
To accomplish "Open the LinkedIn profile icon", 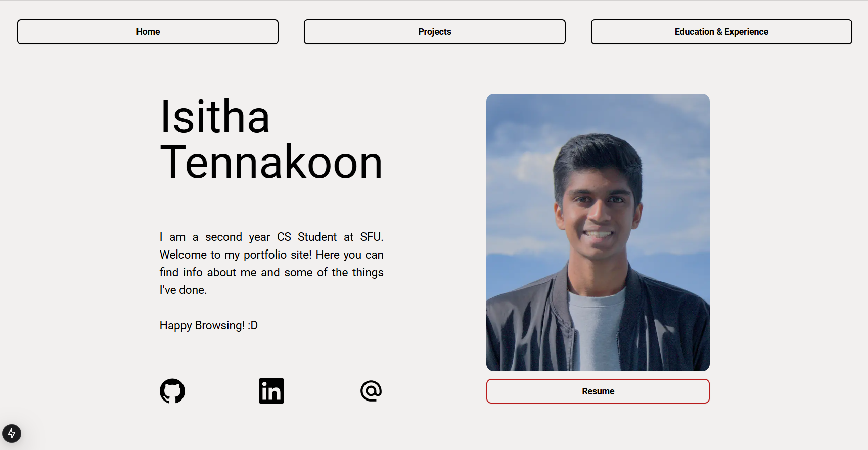I will (271, 391).
